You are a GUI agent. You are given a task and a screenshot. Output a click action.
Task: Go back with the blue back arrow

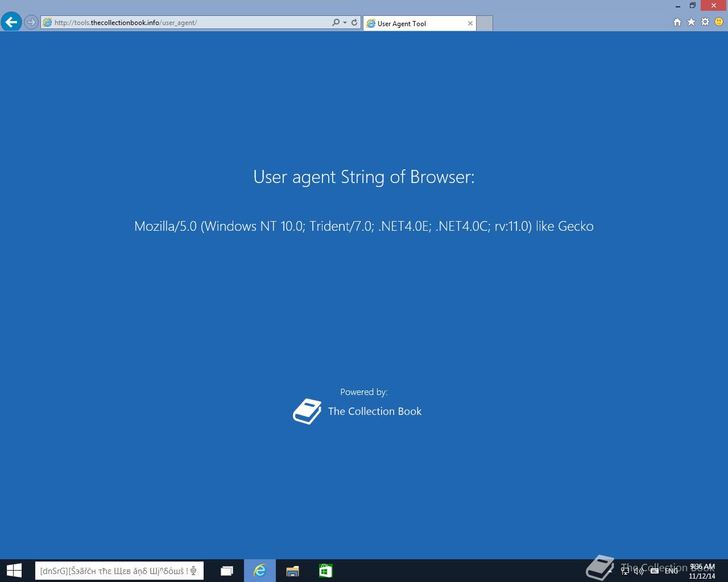11,22
